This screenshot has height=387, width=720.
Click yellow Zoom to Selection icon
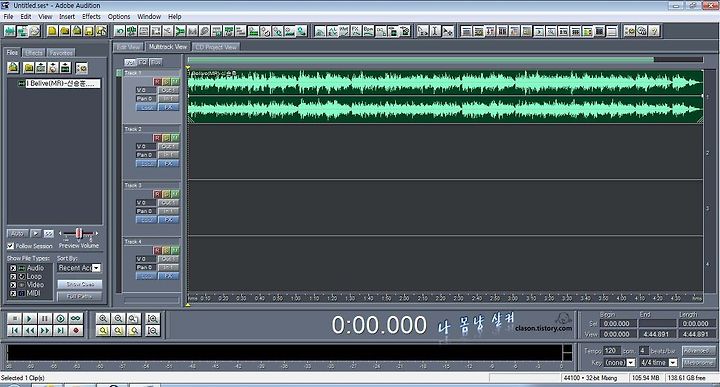click(x=103, y=331)
